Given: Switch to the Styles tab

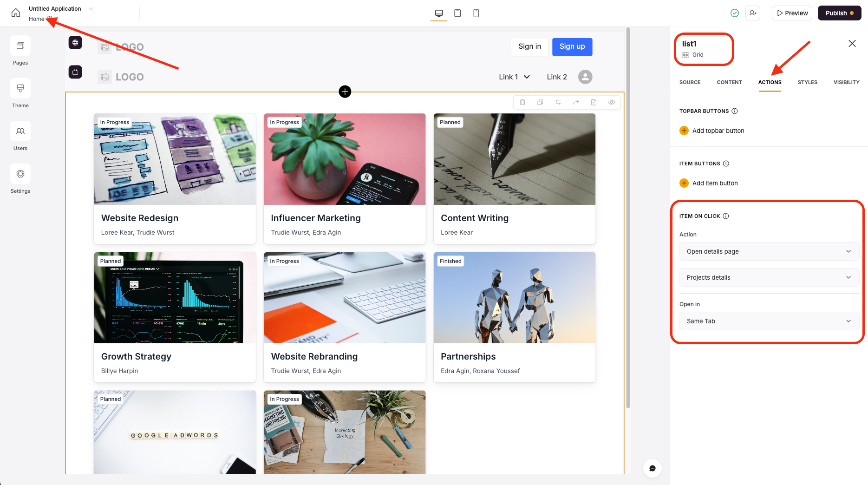Looking at the screenshot, I should coord(807,82).
